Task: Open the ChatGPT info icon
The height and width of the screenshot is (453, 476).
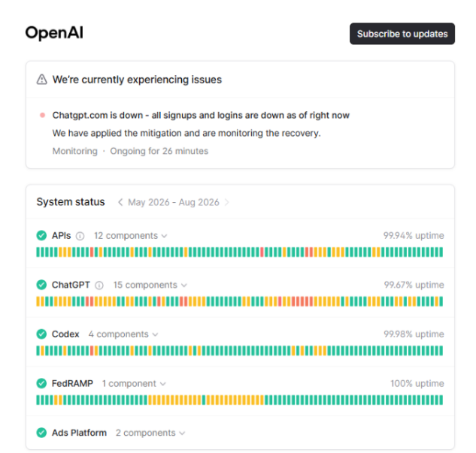Action: [99, 285]
